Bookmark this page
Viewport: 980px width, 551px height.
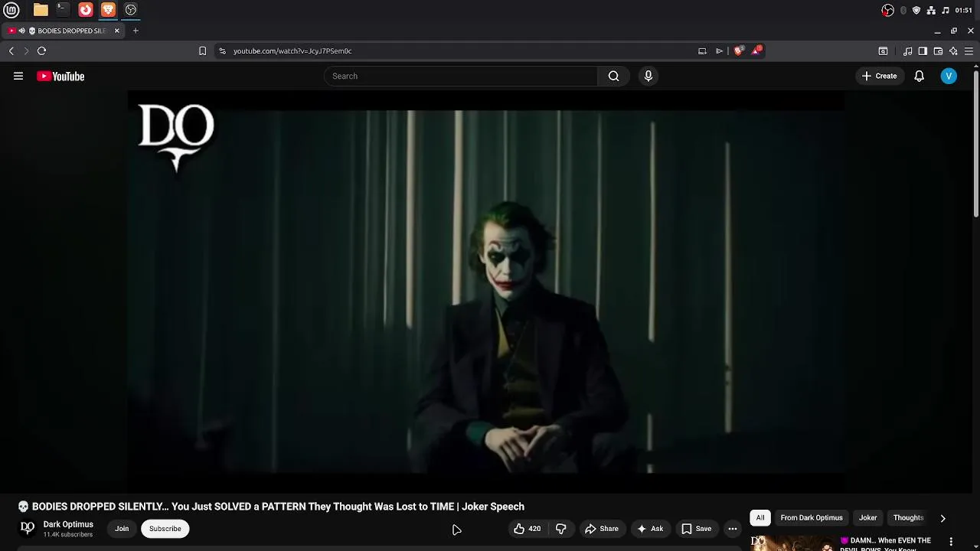(x=202, y=51)
